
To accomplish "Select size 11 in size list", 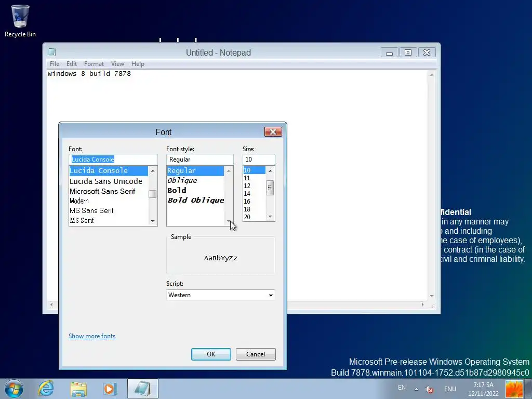I will click(x=254, y=178).
